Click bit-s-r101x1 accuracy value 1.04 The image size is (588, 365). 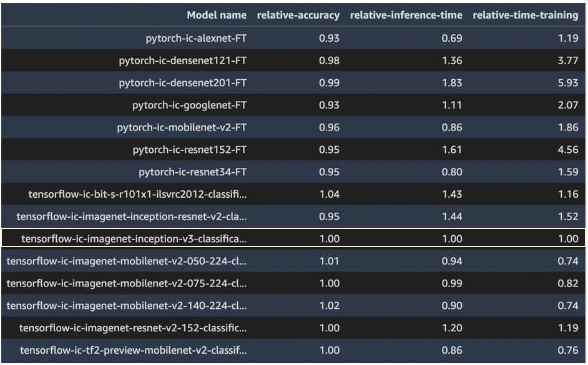(x=330, y=194)
